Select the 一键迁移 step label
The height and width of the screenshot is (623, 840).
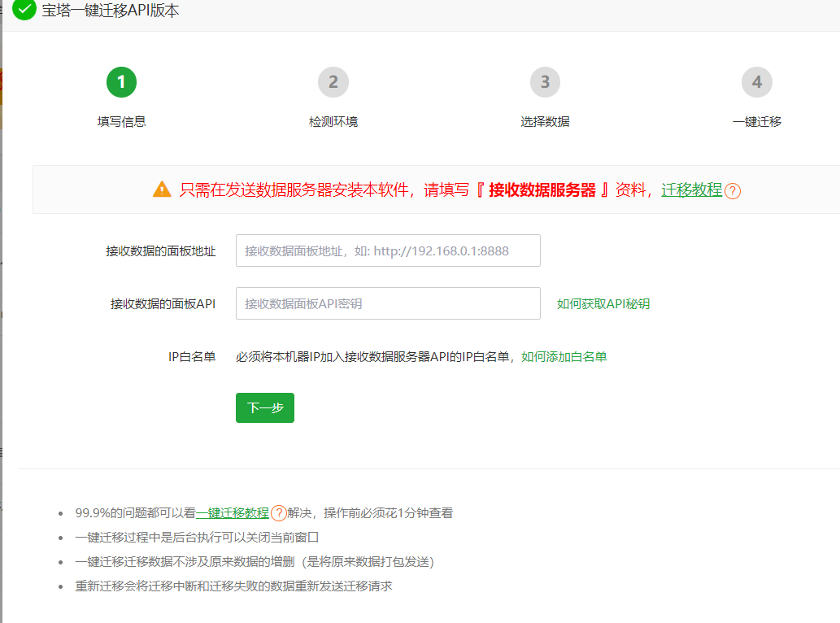757,122
